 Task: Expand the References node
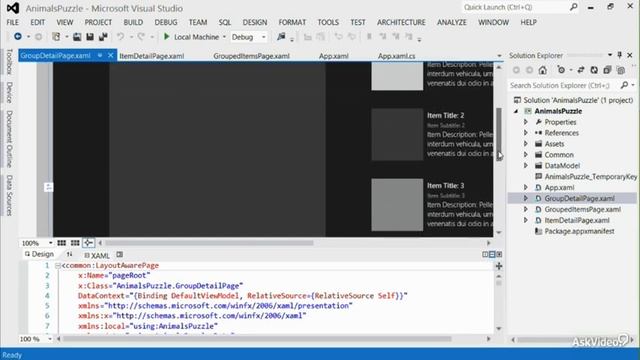[x=526, y=133]
